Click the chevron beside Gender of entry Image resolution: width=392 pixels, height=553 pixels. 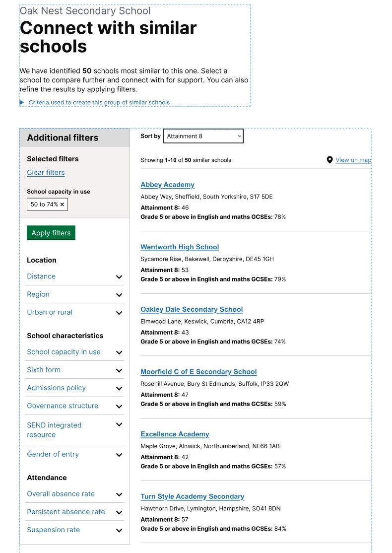pyautogui.click(x=119, y=455)
